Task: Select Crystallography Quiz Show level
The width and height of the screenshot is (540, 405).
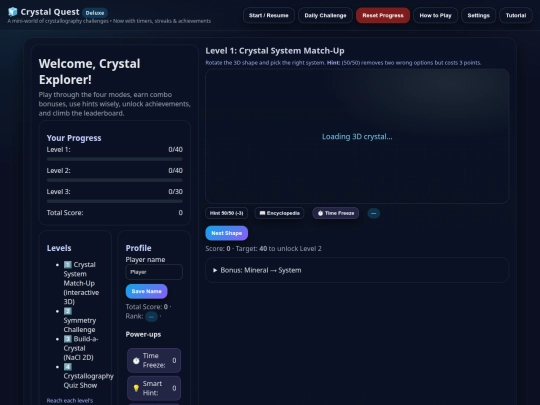Action: tap(88, 376)
